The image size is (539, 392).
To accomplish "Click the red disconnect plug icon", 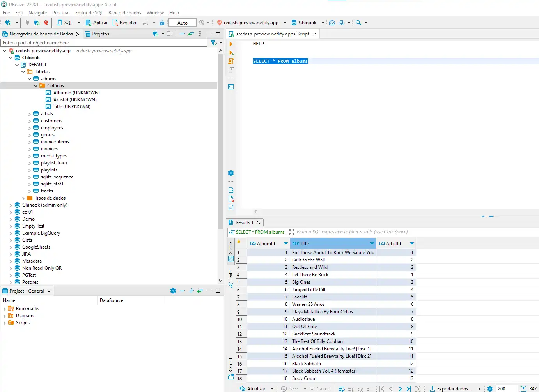I will click(46, 23).
